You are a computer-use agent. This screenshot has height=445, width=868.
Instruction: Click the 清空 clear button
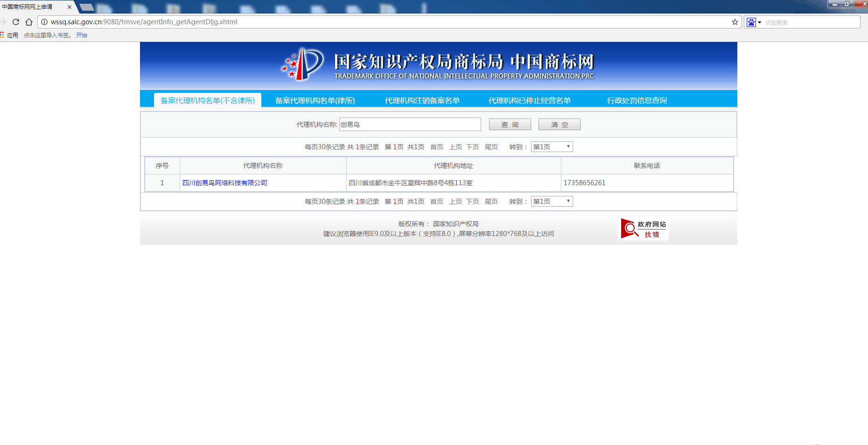[x=560, y=125]
